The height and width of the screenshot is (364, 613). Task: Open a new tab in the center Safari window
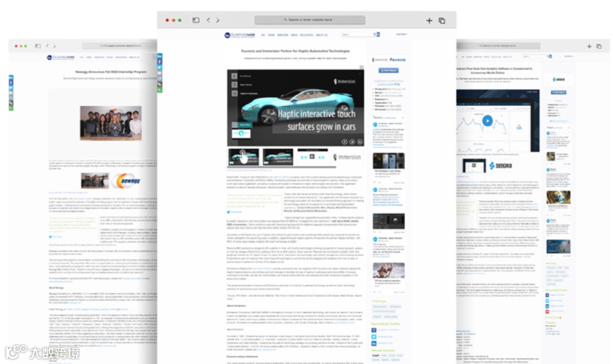point(429,20)
